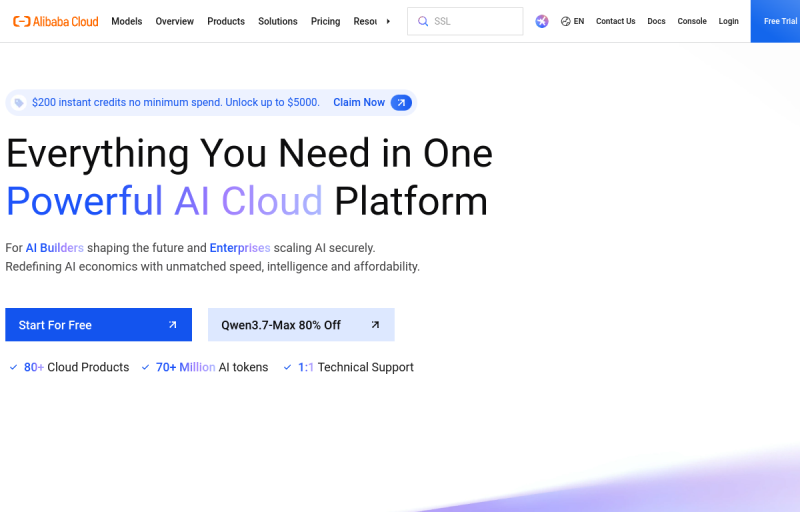
Task: Open the AI assistant star icon
Action: click(x=542, y=21)
